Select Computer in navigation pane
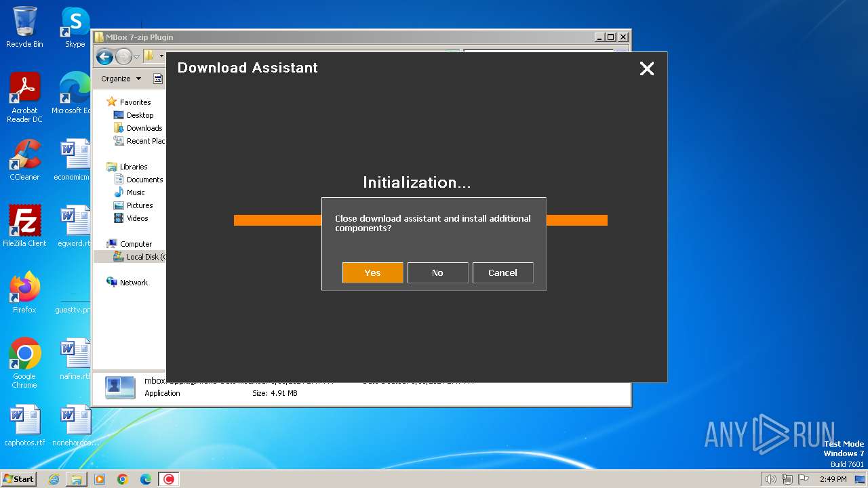The width and height of the screenshot is (868, 488). pyautogui.click(x=129, y=244)
